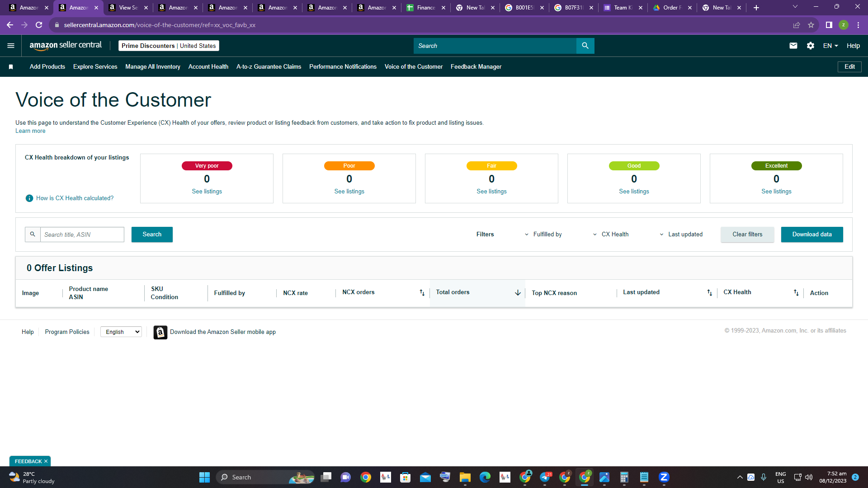Click the bookmark flag icon in nav bar
The height and width of the screenshot is (488, 868).
[x=11, y=67]
